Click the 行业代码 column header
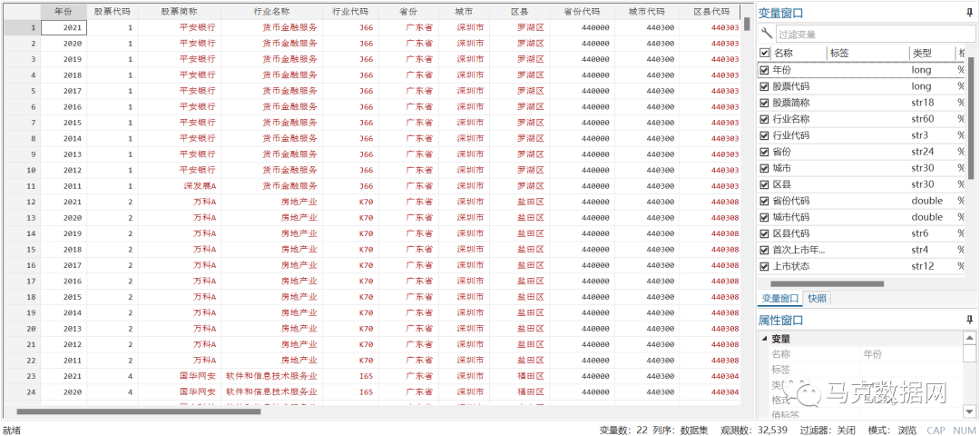This screenshot has width=980, height=436. pos(350,12)
